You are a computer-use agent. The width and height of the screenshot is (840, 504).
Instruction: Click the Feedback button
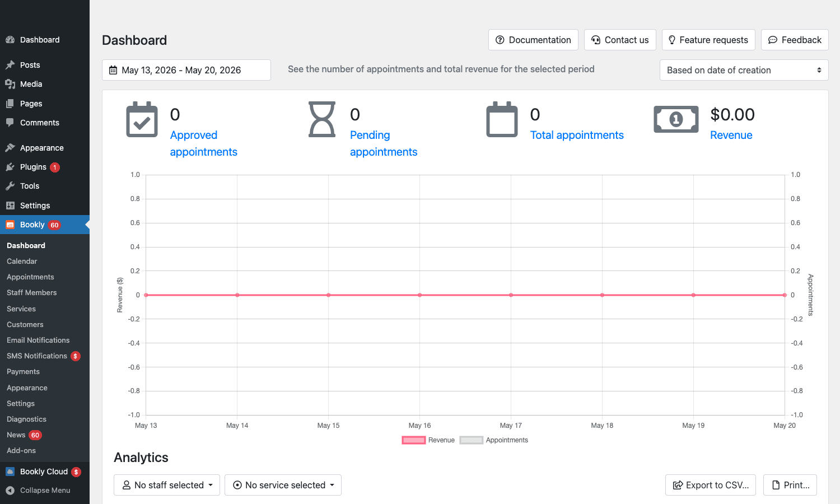pos(795,40)
